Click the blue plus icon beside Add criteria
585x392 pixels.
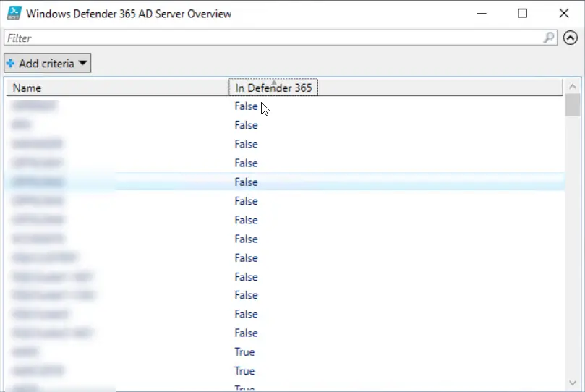[11, 64]
